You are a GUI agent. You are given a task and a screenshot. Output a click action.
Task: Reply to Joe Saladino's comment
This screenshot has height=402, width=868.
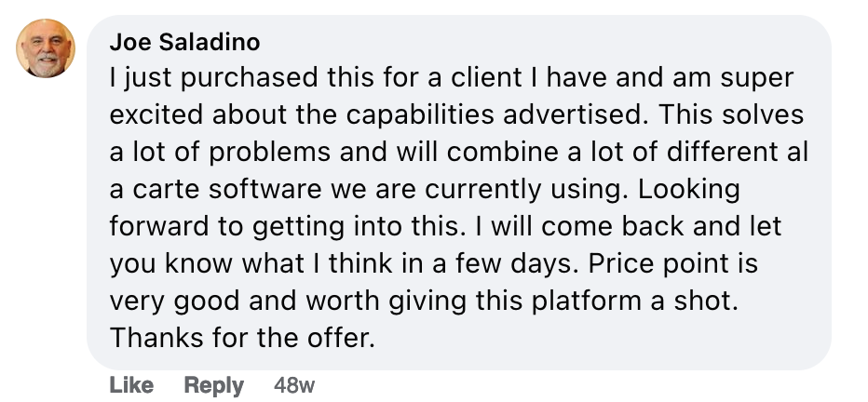point(213,385)
